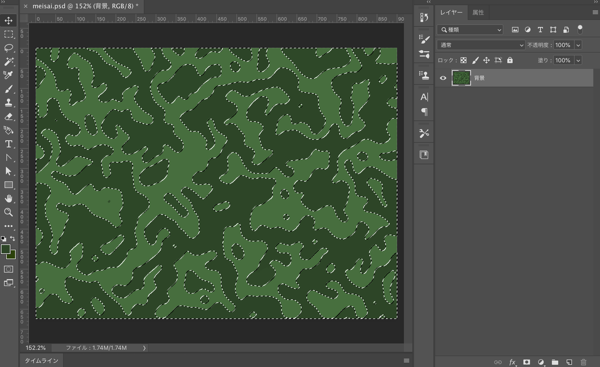Switch to the 属性 tab
This screenshot has height=367, width=600.
click(x=478, y=12)
